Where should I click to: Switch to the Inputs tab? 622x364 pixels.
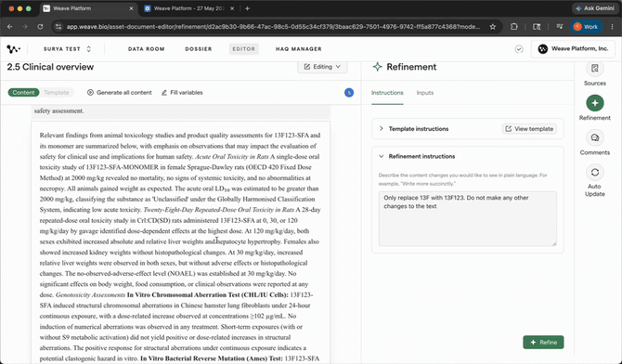coord(425,93)
